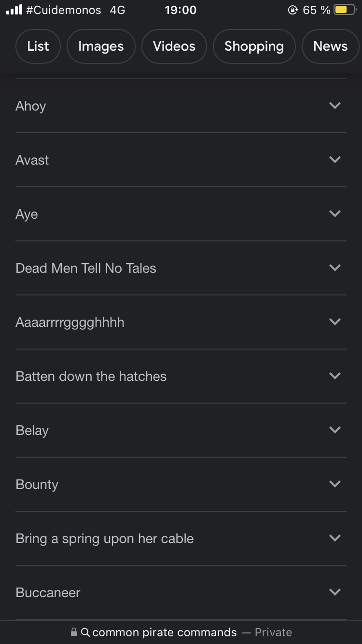Viewport: 362px width, 644px height.
Task: Switch to the Videos tab
Action: (x=174, y=46)
